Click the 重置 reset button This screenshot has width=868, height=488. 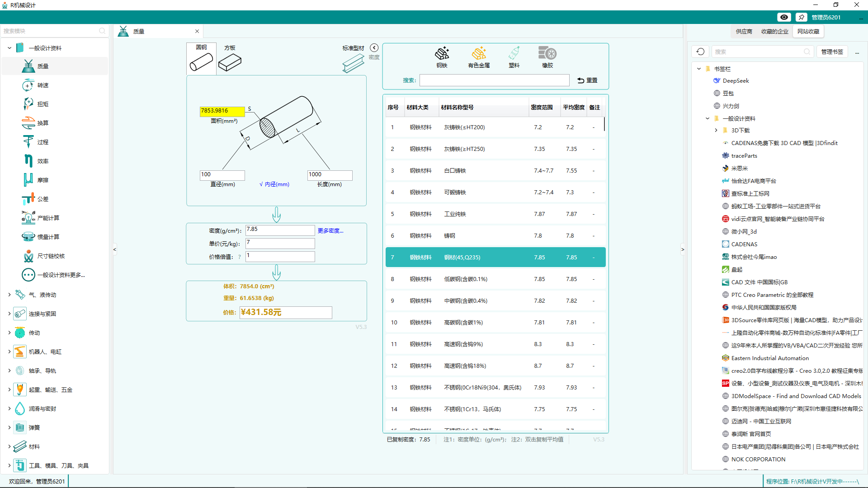coord(587,80)
